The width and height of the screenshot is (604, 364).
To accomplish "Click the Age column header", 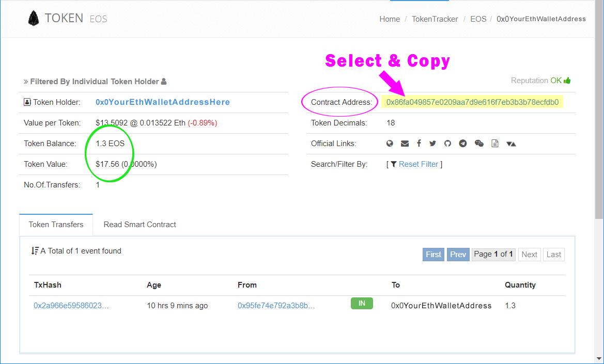I will point(153,285).
